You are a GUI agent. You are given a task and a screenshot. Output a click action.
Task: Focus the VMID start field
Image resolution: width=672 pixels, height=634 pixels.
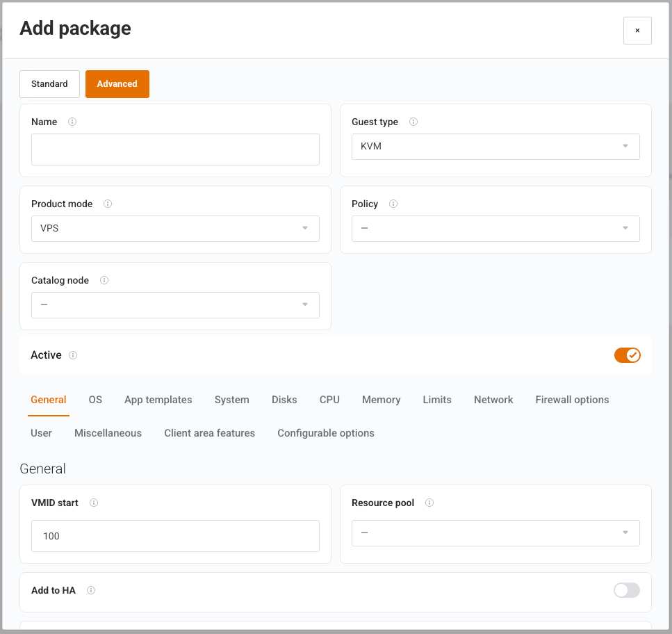click(x=175, y=536)
